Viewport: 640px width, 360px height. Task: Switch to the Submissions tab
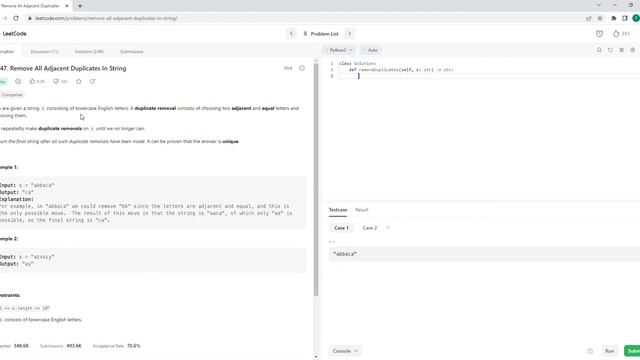[x=131, y=51]
